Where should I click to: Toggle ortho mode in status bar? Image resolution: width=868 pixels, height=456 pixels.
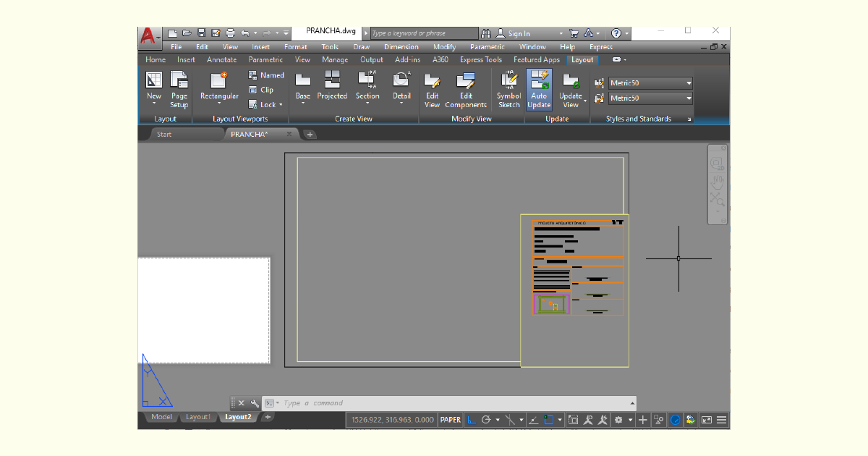(x=472, y=420)
